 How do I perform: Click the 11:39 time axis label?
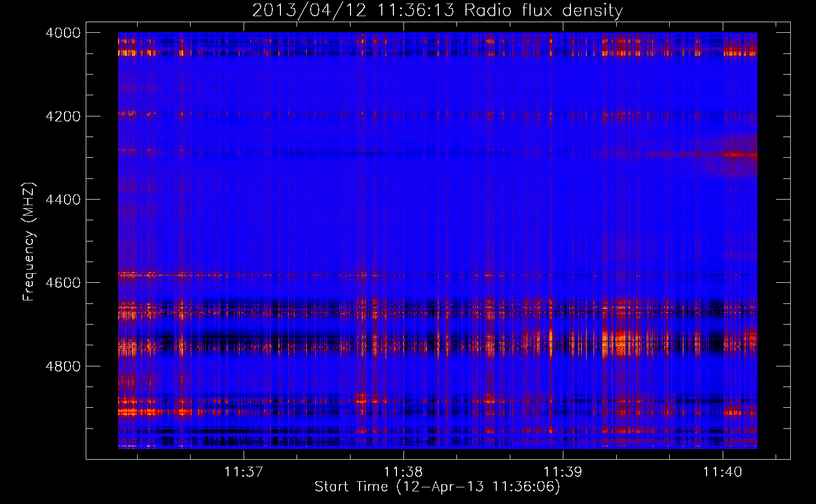pos(563,472)
